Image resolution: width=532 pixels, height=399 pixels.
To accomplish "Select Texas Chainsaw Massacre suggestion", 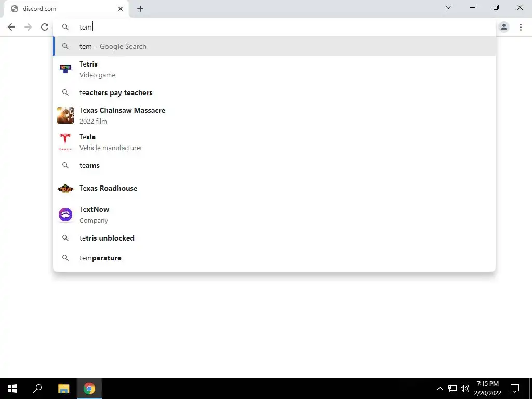I will tap(274, 115).
